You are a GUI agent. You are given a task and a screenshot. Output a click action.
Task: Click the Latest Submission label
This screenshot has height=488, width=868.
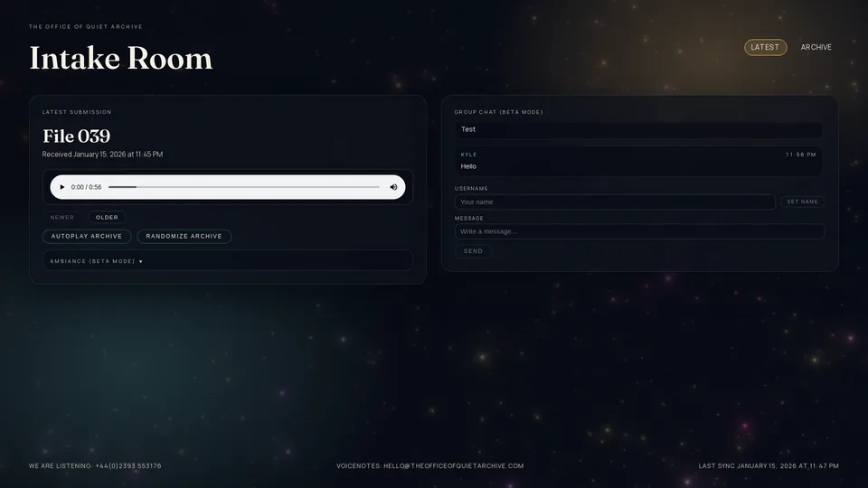(x=77, y=112)
